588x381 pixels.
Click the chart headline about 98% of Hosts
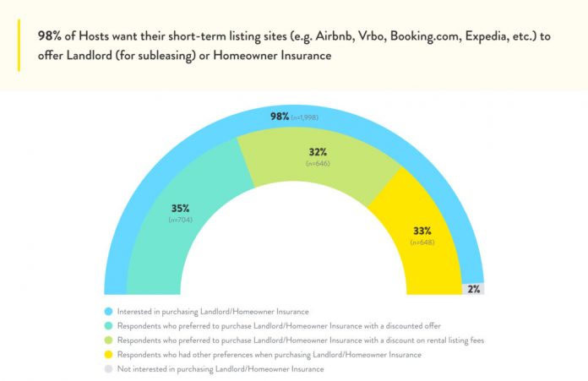(x=294, y=46)
